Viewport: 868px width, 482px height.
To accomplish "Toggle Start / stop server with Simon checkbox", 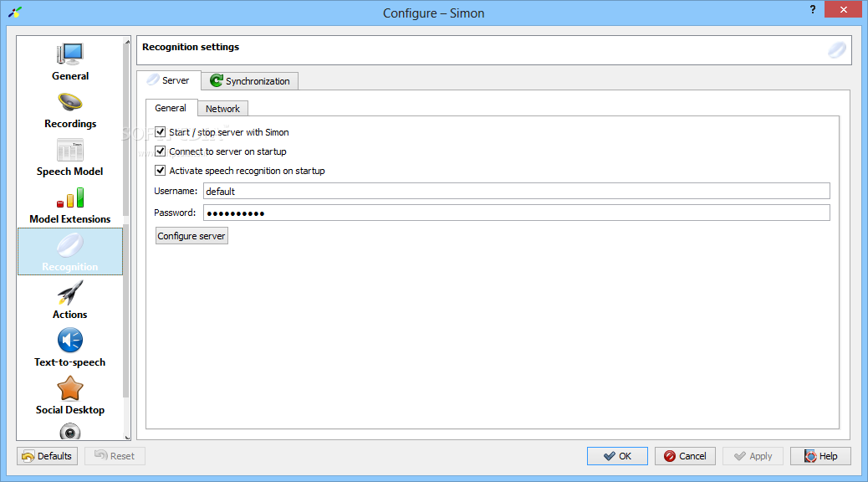I will [x=161, y=132].
